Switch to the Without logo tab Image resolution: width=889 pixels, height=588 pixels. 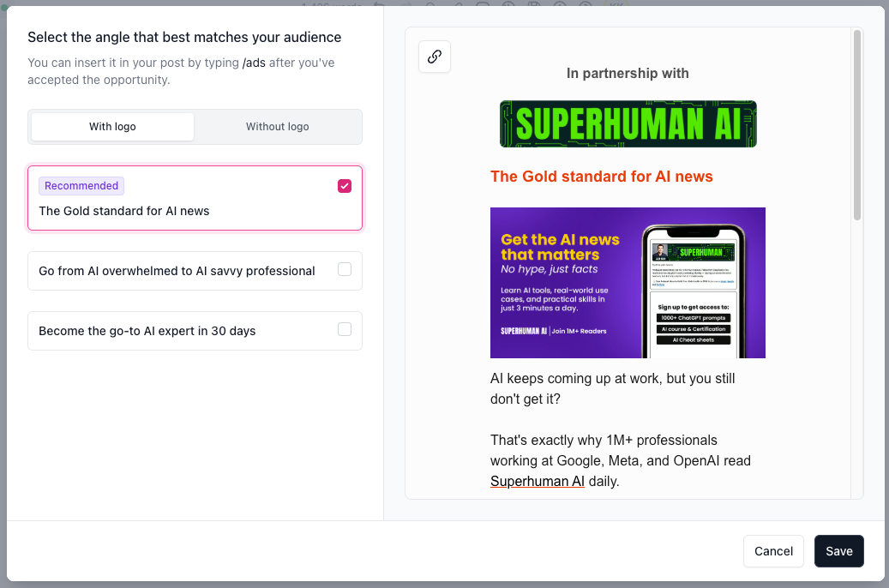coord(277,127)
